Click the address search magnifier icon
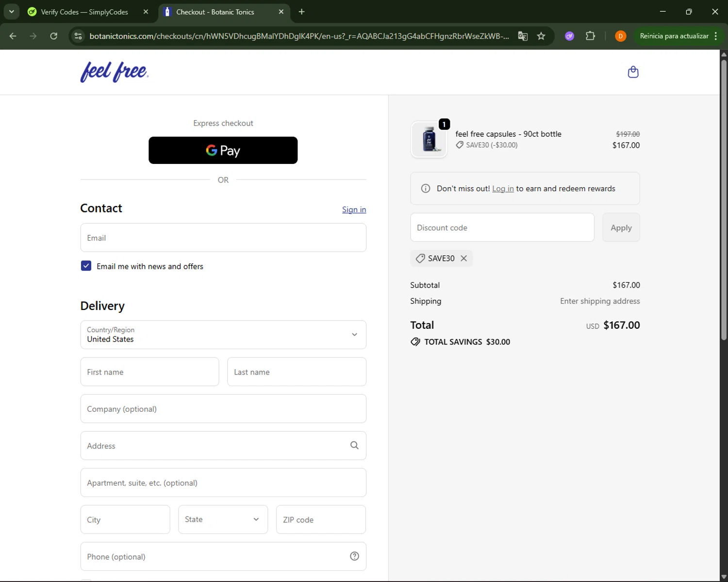The width and height of the screenshot is (728, 582). (x=355, y=445)
